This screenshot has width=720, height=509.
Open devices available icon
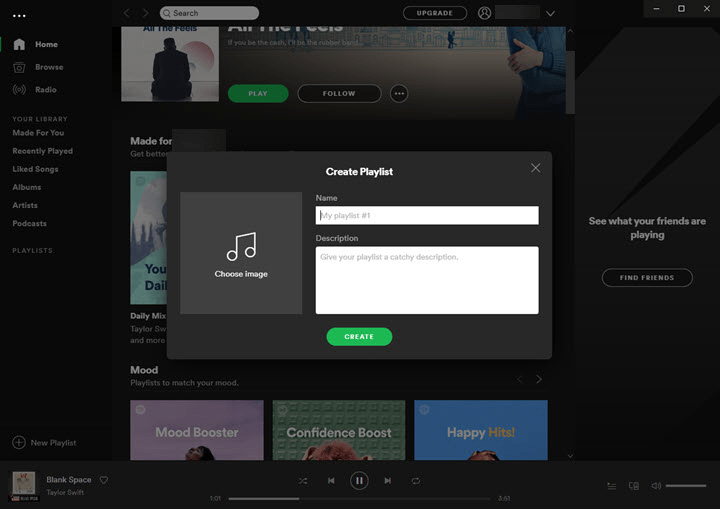[x=634, y=486]
